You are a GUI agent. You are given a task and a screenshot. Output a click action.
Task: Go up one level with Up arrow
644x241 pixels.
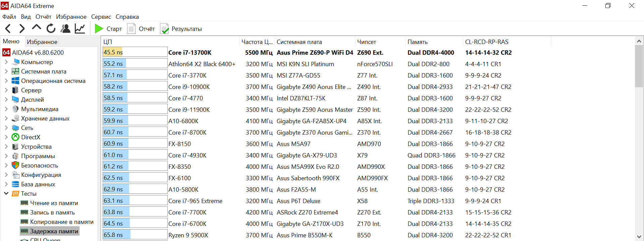pyautogui.click(x=36, y=28)
